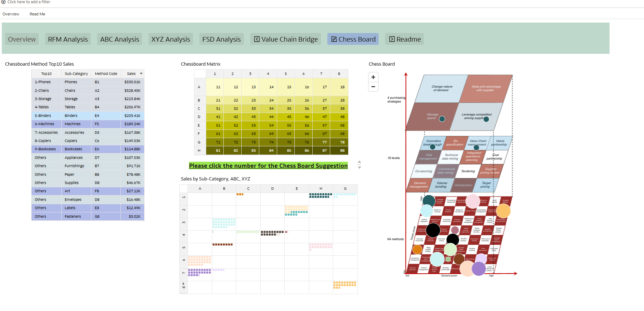Expand row 8 in Sales by Sub-Category

click(x=184, y=283)
